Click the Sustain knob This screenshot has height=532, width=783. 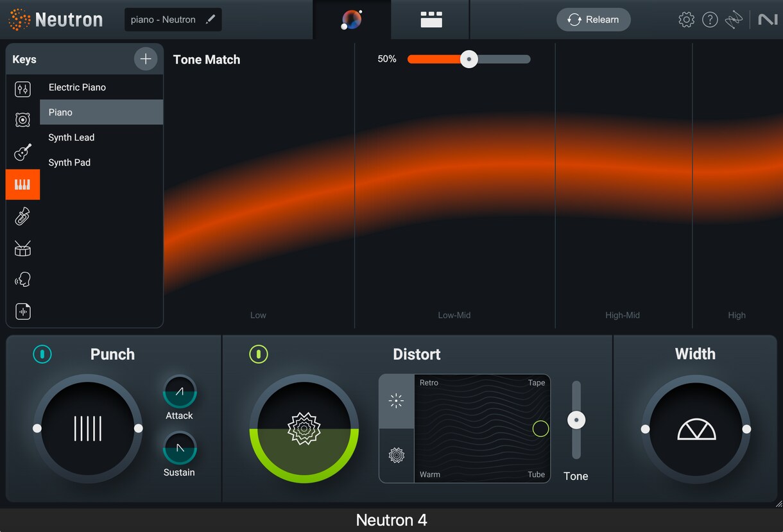point(180,448)
